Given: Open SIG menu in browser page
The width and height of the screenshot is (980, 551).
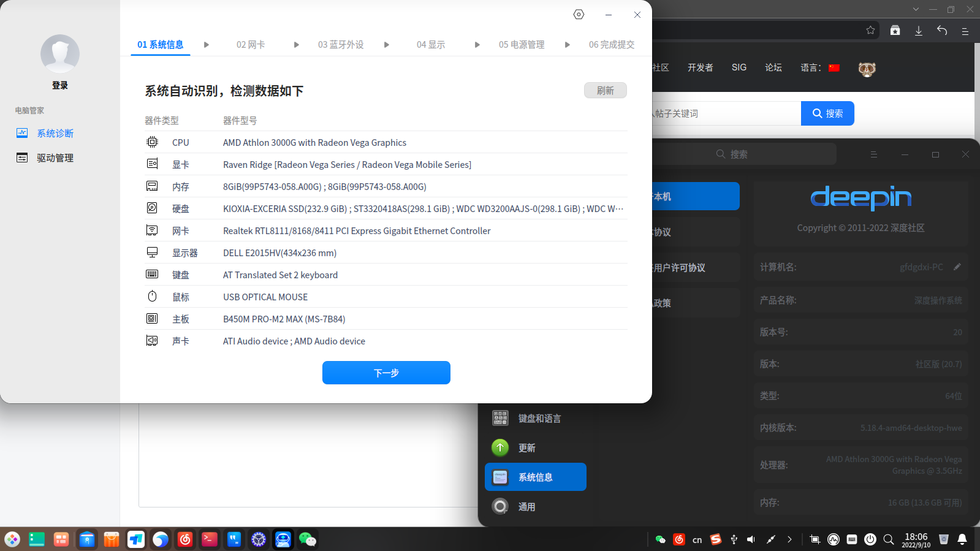Looking at the screenshot, I should (739, 67).
